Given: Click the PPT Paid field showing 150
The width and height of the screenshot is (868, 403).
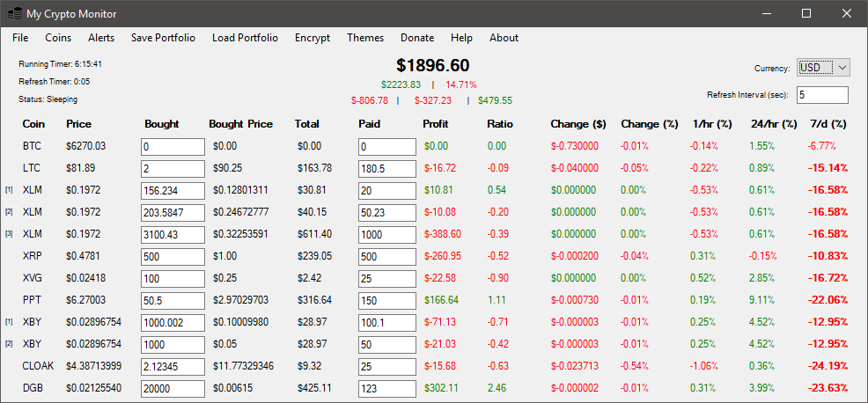Looking at the screenshot, I should click(387, 301).
